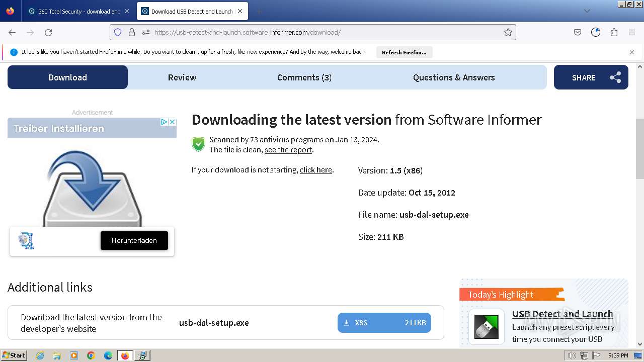Image resolution: width=644 pixels, height=362 pixels.
Task: Open Google Chrome from the taskbar
Action: pos(91,355)
